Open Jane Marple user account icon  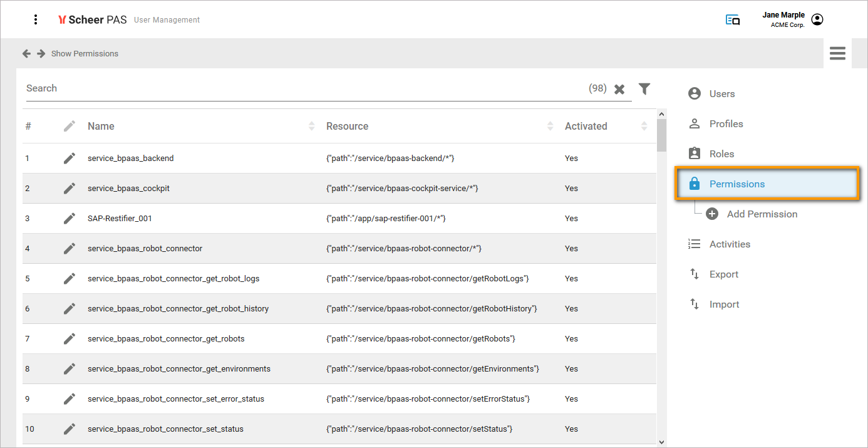[817, 19]
